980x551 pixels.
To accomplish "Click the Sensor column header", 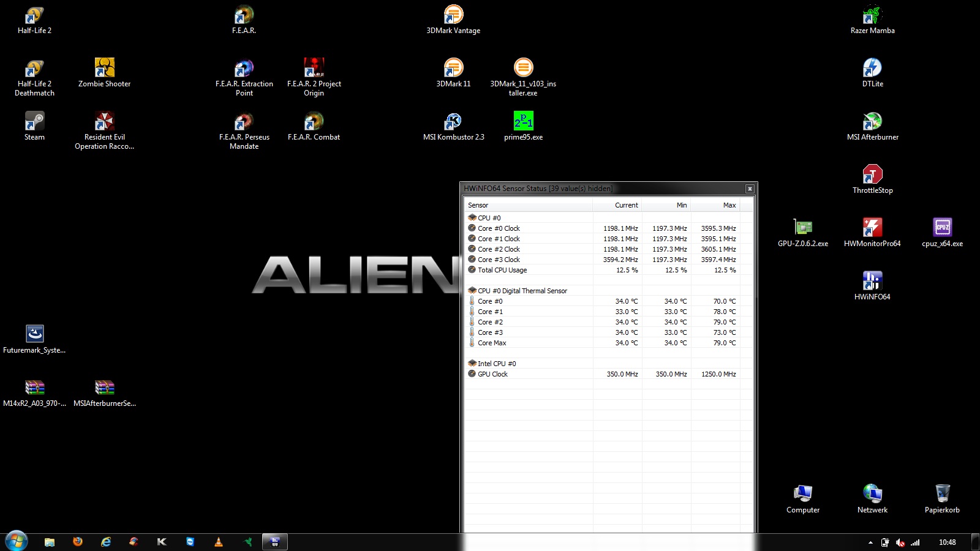I will coord(529,205).
